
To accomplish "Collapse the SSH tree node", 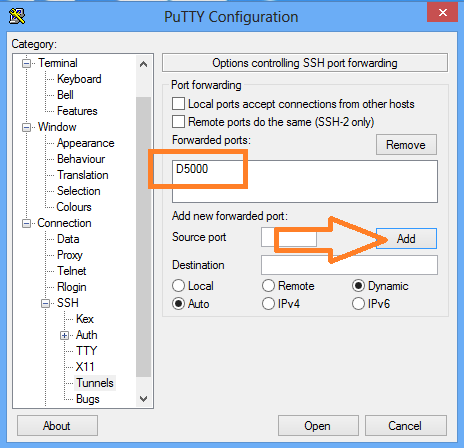I will (45, 303).
